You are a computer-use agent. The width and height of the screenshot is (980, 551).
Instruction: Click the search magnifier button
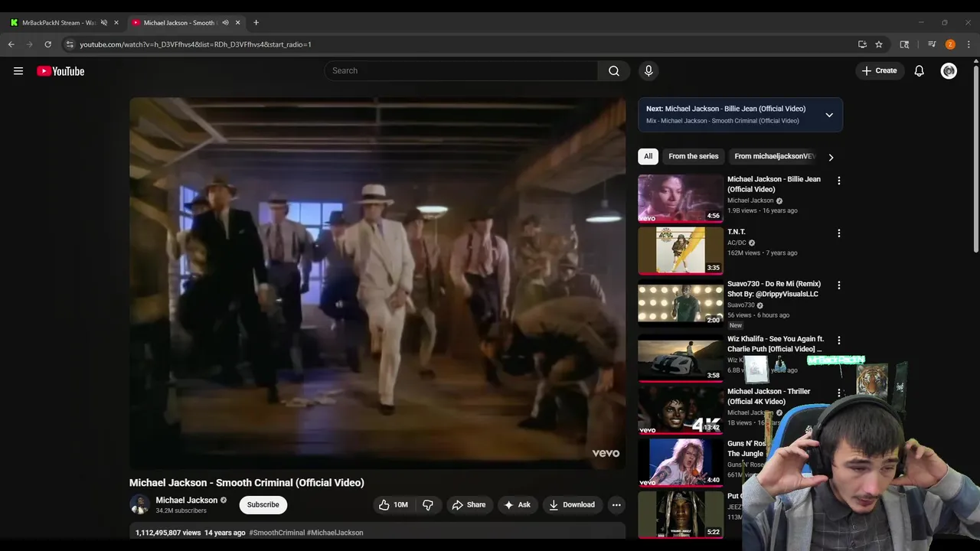tap(614, 70)
